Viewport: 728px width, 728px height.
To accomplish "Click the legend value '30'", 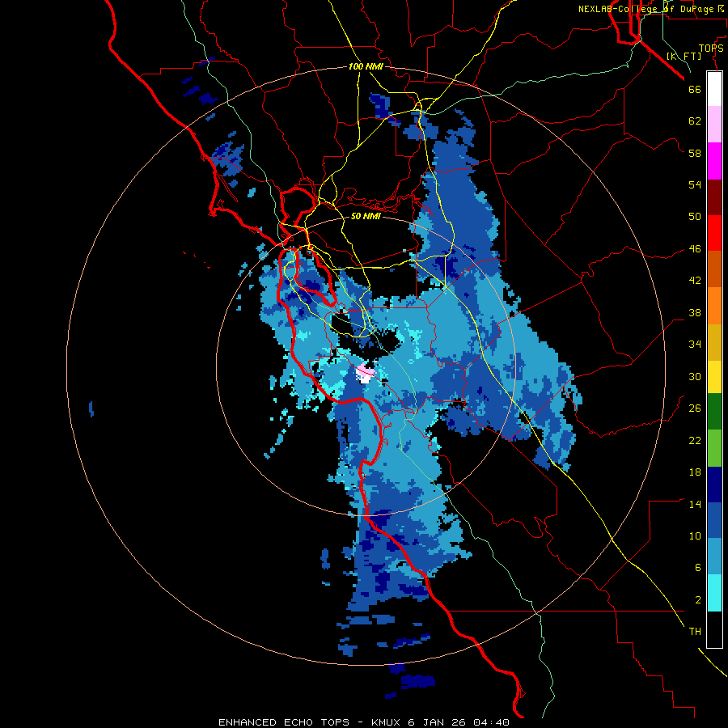I will tap(695, 376).
